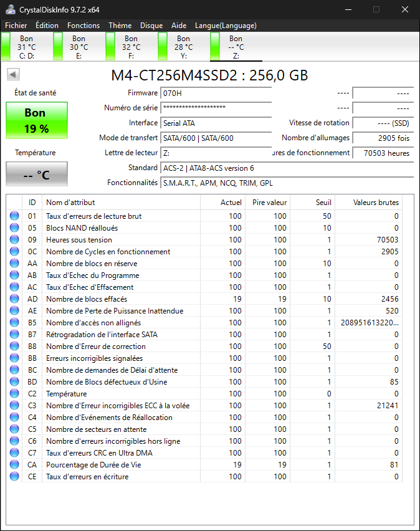Click the Seuil column header
The height and width of the screenshot is (531, 420).
[312, 203]
